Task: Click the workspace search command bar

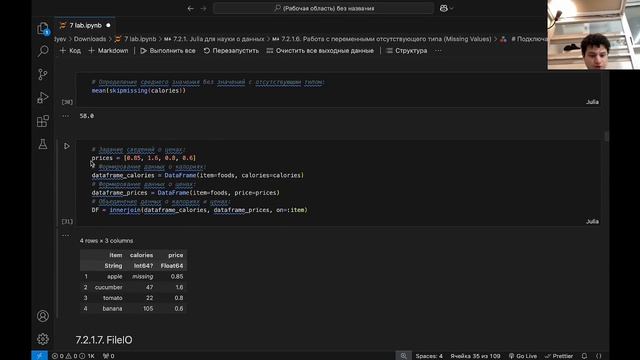Action: coord(323,8)
